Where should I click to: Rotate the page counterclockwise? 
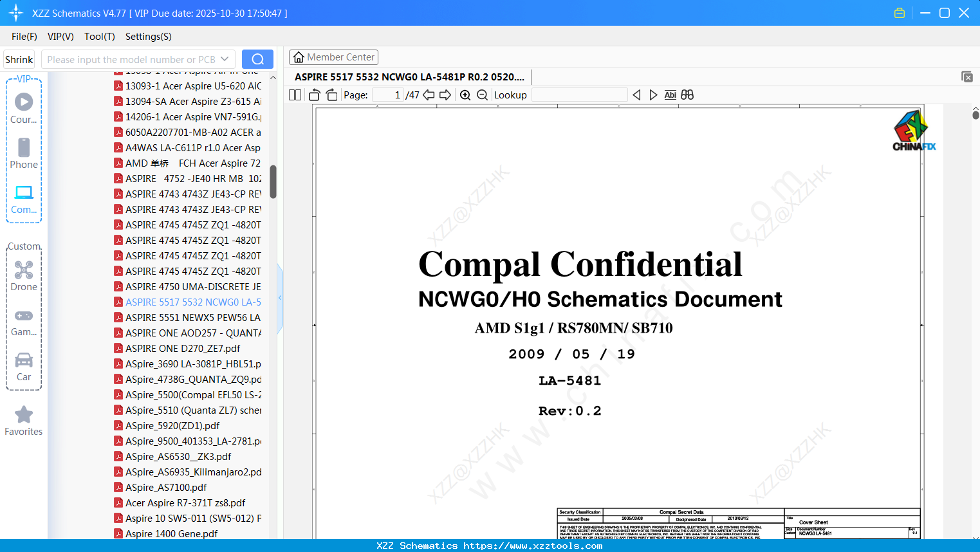pos(315,95)
